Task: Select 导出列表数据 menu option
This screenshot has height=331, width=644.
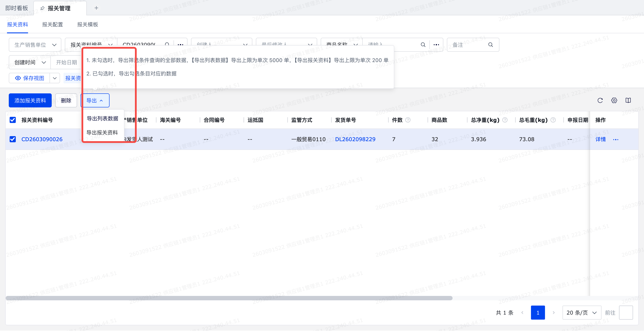Action: tap(102, 118)
